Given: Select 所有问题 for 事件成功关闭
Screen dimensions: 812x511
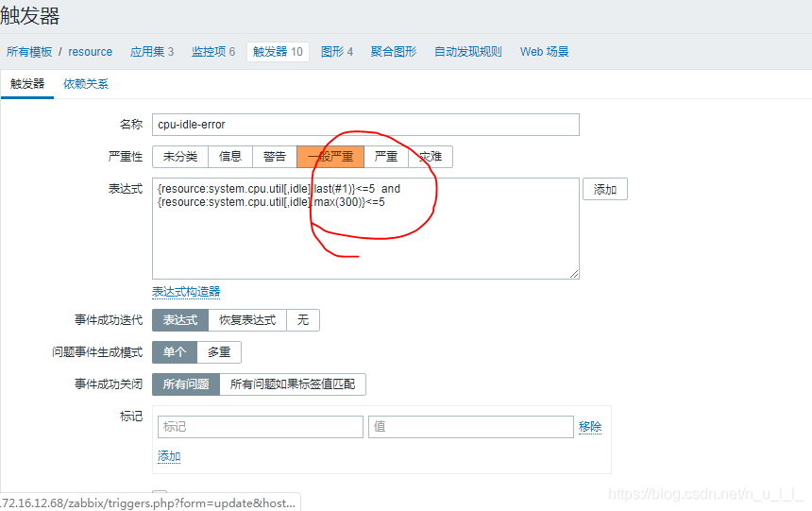Looking at the screenshot, I should point(186,384).
